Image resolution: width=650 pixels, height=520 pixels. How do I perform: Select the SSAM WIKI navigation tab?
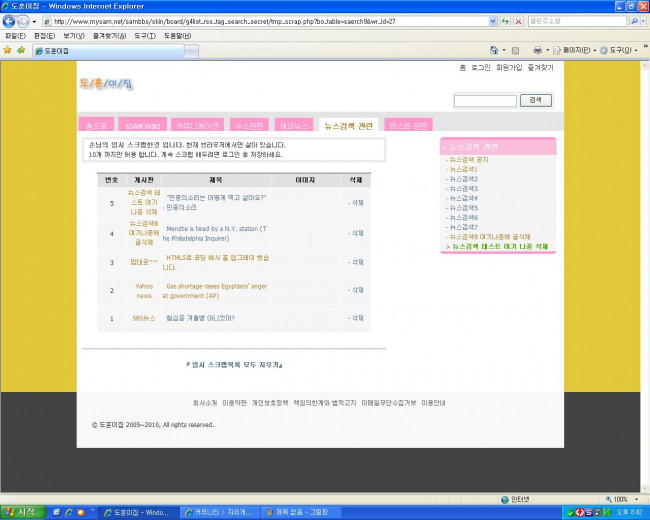pyautogui.click(x=142, y=125)
